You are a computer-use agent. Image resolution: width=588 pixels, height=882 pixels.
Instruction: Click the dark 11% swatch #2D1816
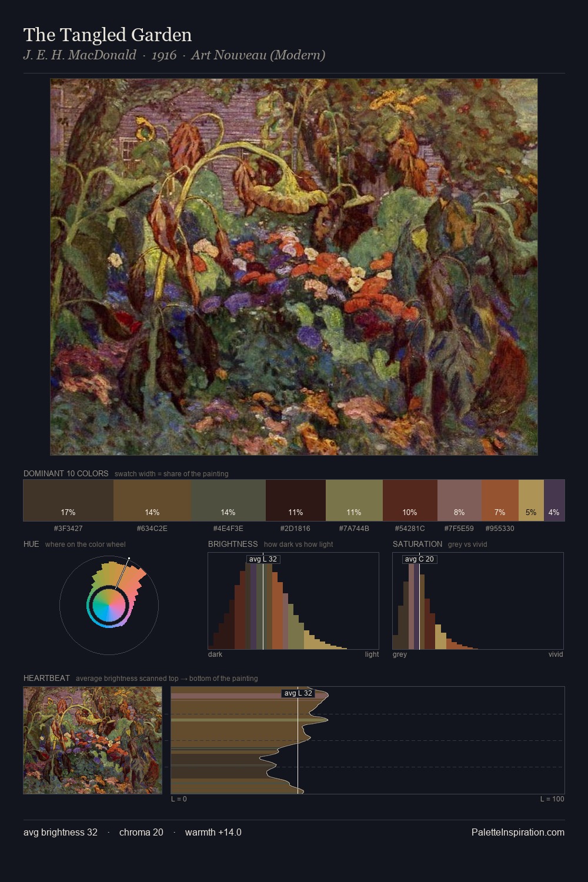295,500
